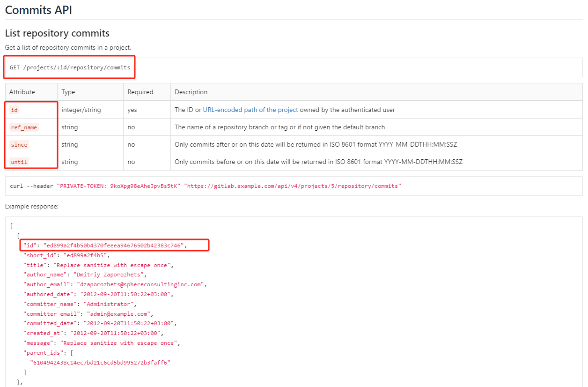Click the PRIVATE-TOKEN string in curl command
Image resolution: width=588 pixels, height=387 pixels.
tap(118, 186)
